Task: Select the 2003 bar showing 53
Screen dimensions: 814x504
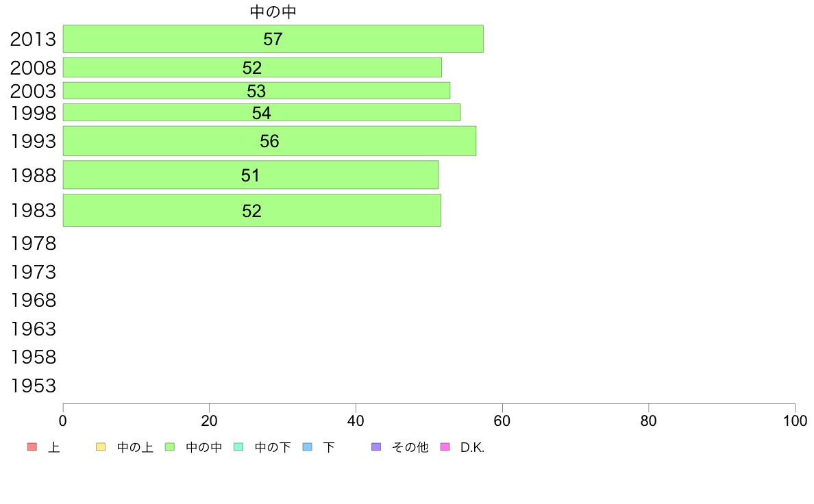Action: coord(256,91)
